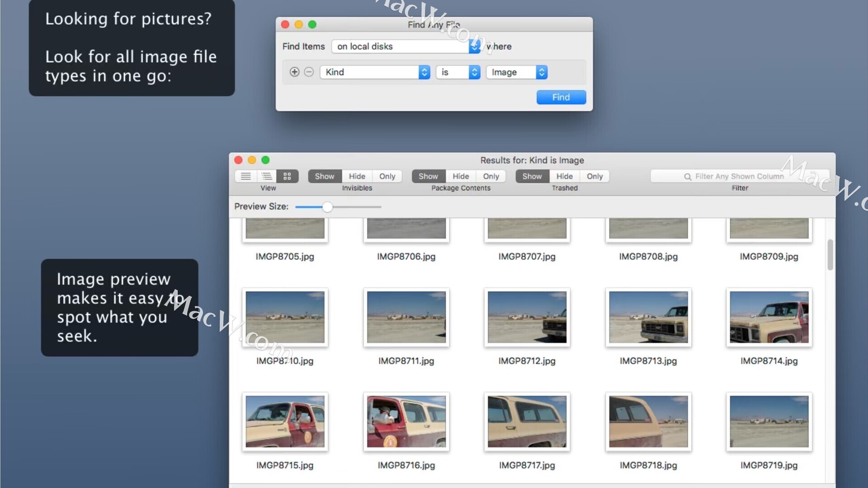Toggle Show Invisibles files
This screenshot has height=488, width=868.
324,176
